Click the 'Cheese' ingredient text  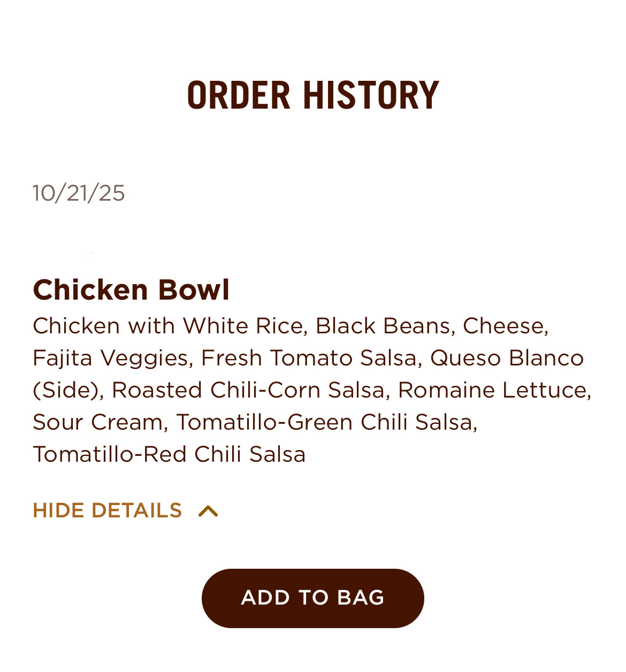tap(504, 326)
